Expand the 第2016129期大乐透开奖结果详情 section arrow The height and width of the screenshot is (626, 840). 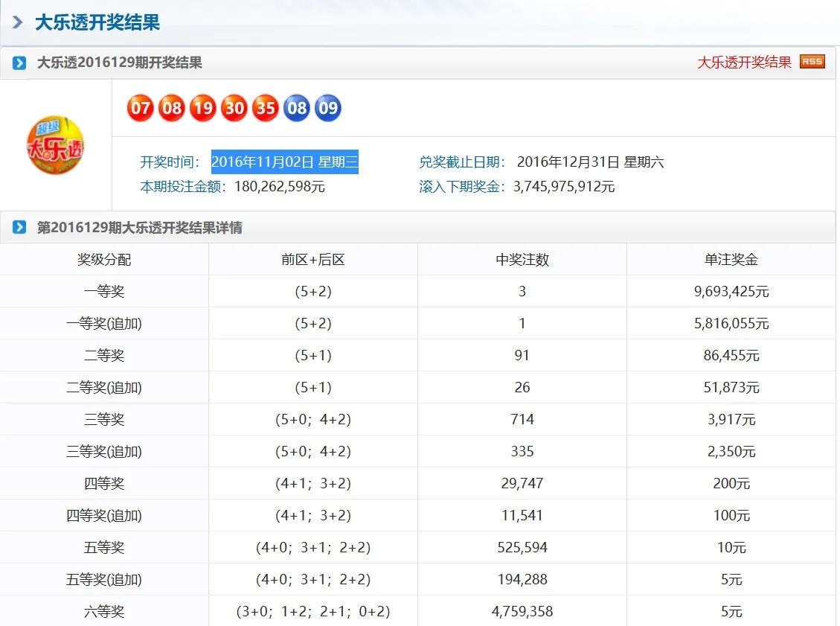pyautogui.click(x=19, y=228)
